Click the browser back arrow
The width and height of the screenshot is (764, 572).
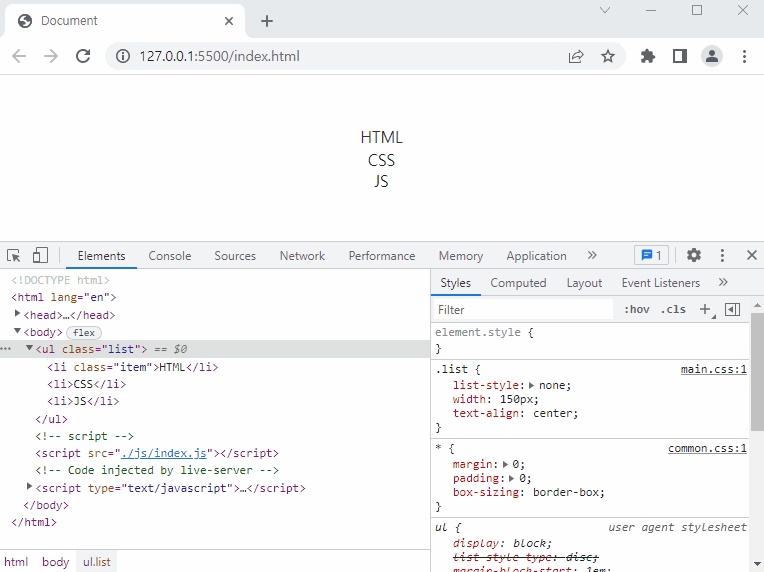(x=19, y=57)
